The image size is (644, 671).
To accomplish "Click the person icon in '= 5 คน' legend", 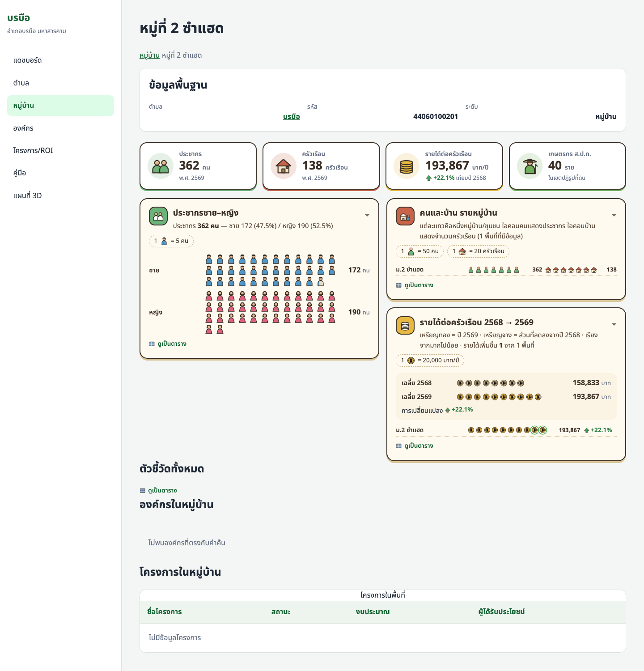I will click(x=164, y=241).
